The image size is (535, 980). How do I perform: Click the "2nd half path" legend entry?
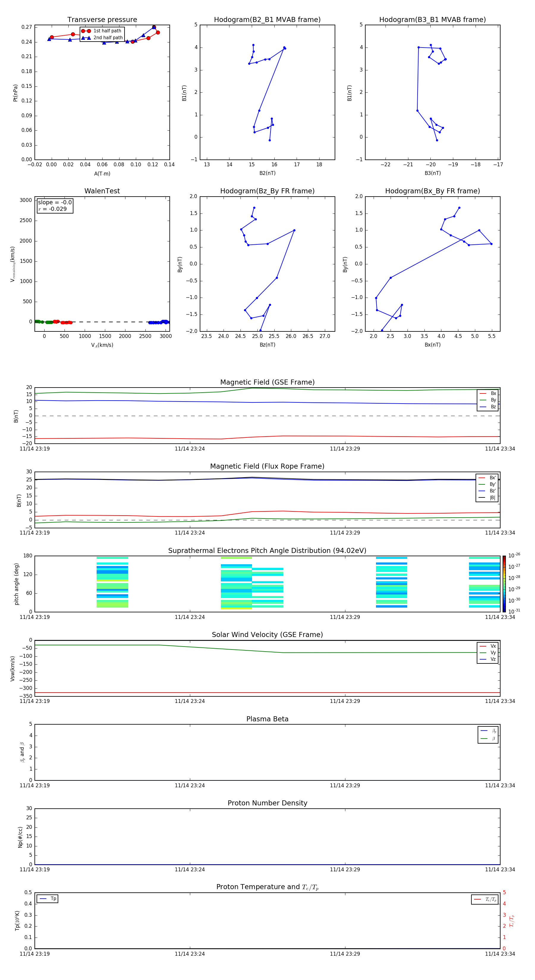point(102,38)
